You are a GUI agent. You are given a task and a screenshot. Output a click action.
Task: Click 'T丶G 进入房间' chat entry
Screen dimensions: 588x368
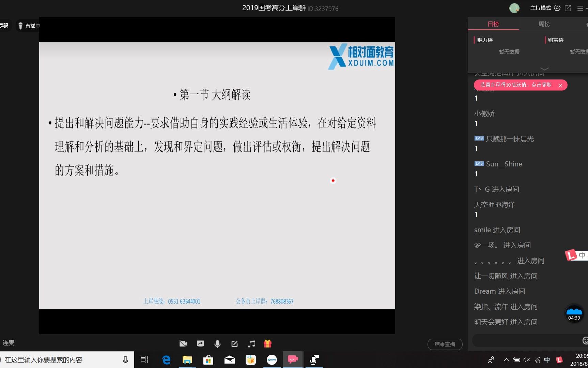pyautogui.click(x=497, y=189)
